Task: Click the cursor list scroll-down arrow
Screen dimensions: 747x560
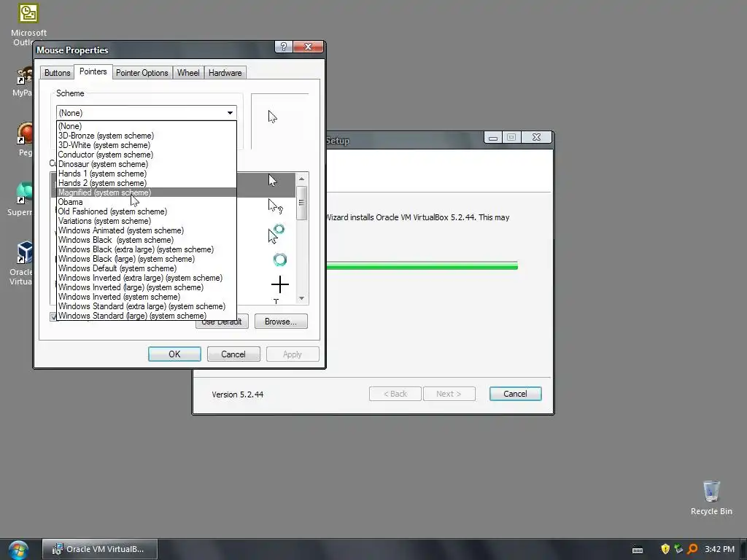Action: click(x=301, y=298)
